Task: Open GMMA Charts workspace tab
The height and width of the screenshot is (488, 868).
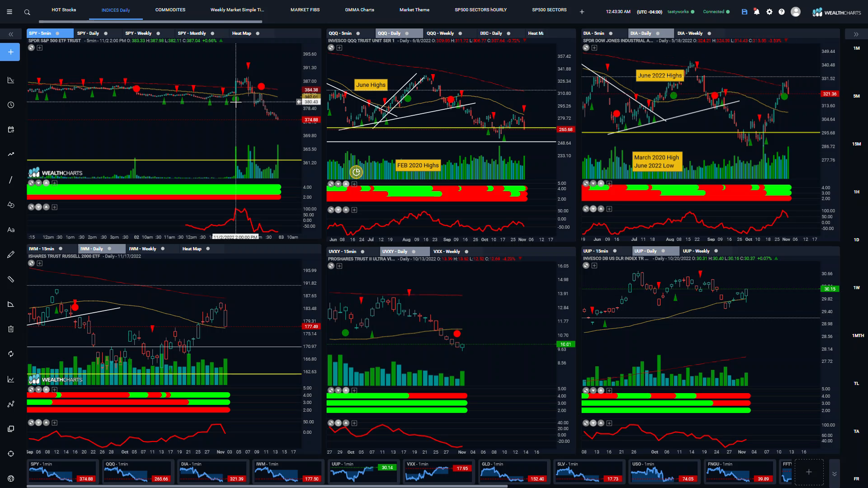Action: tap(359, 10)
